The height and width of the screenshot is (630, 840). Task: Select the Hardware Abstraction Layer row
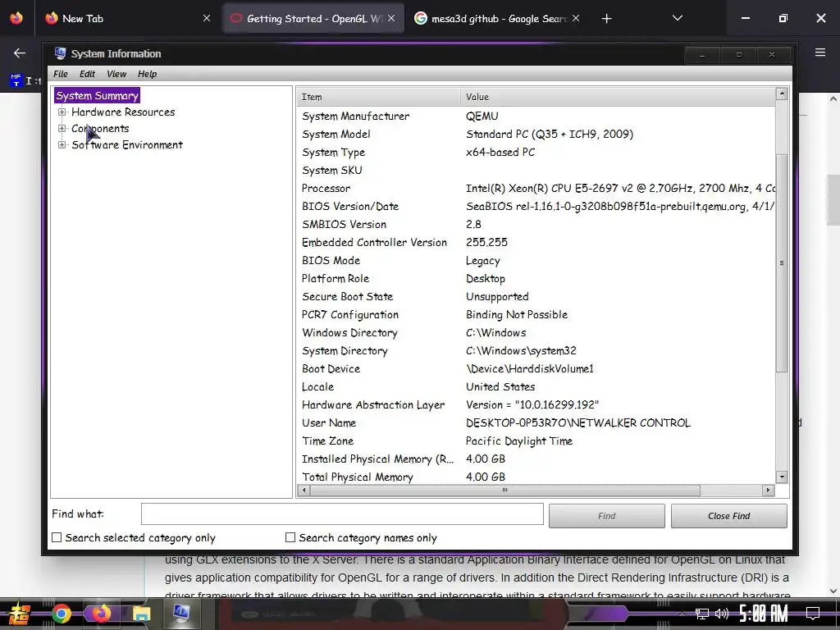536,404
